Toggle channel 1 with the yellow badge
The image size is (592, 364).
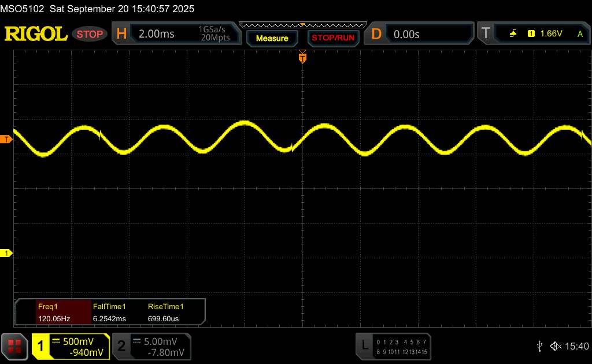click(41, 346)
